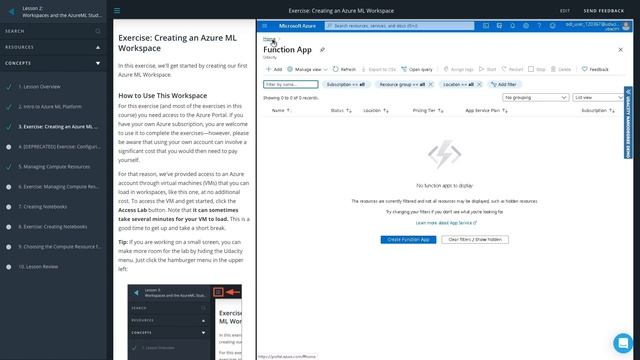Click the Stop toolbar button
Image resolution: width=640 pixels, height=360 pixels.
(537, 69)
